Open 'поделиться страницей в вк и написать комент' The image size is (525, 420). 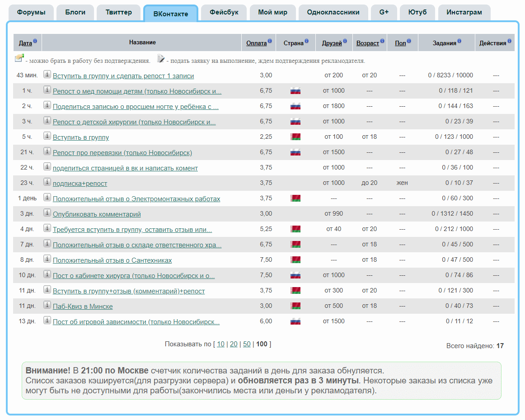tap(125, 168)
